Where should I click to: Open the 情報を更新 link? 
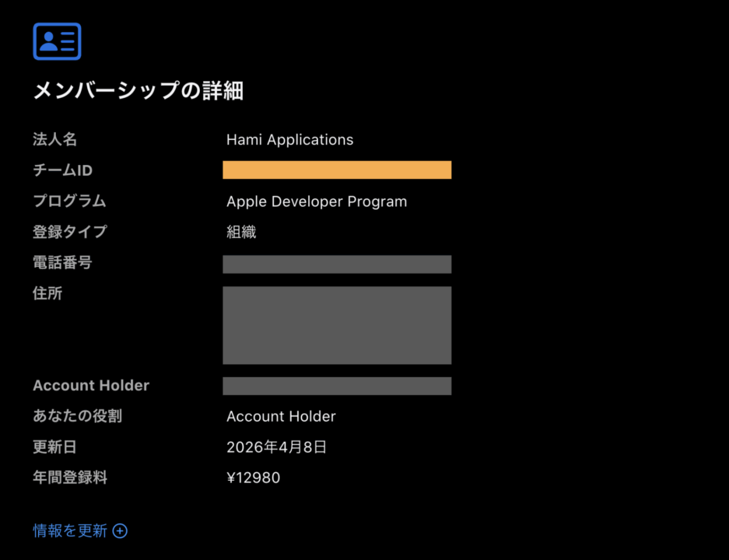coord(80,530)
